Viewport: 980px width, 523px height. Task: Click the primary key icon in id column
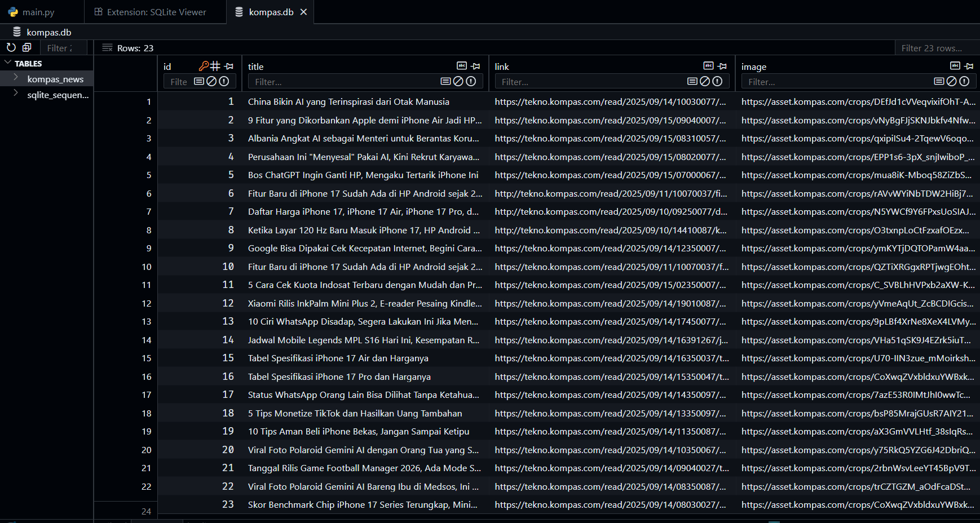pyautogui.click(x=204, y=66)
